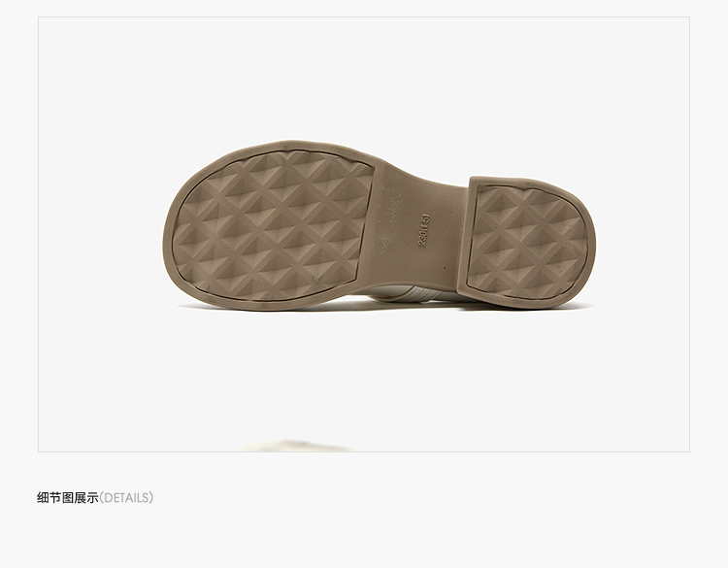Screen dimensions: 728x568
Task: Select the forefoot diamond tread pattern
Action: click(273, 226)
